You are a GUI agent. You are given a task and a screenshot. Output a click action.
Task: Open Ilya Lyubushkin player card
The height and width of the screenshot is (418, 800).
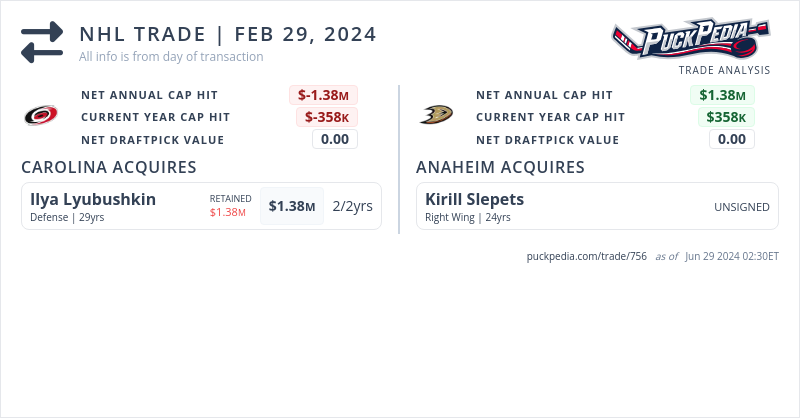(x=93, y=199)
